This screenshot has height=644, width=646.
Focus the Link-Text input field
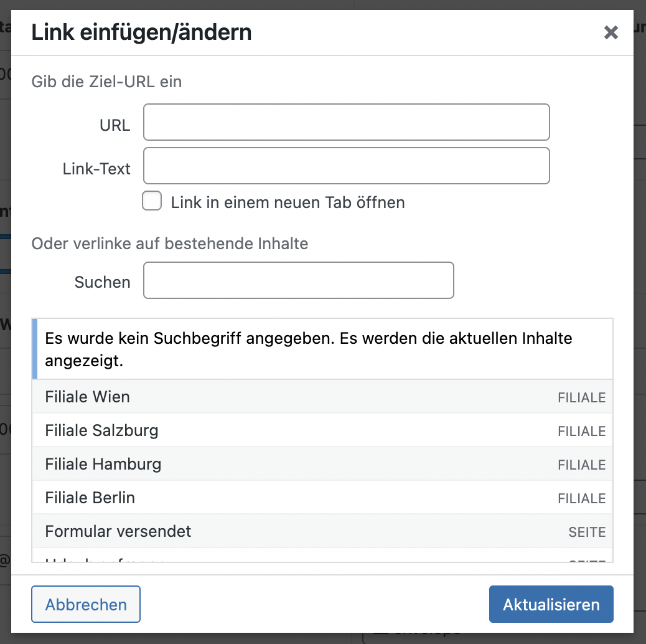pyautogui.click(x=346, y=166)
